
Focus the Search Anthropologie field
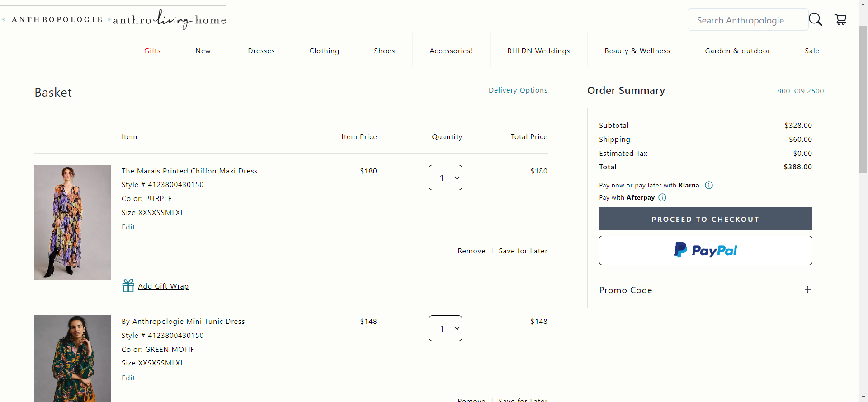point(748,20)
